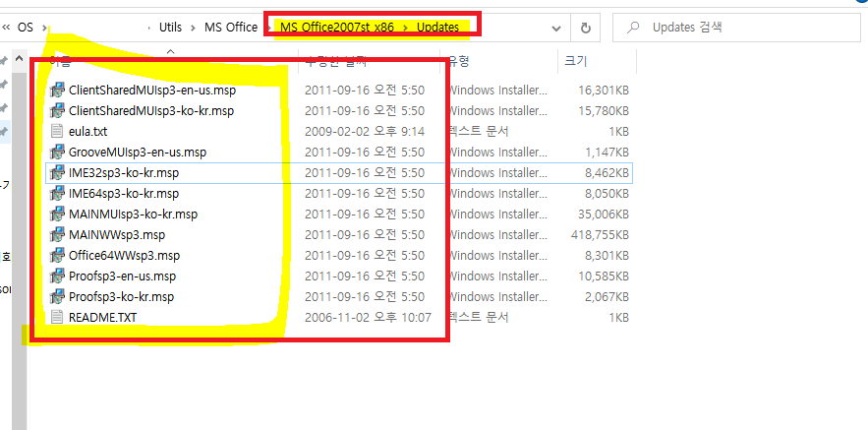The width and height of the screenshot is (868, 430).
Task: Go to Utils folder breadcrumb
Action: point(170,28)
